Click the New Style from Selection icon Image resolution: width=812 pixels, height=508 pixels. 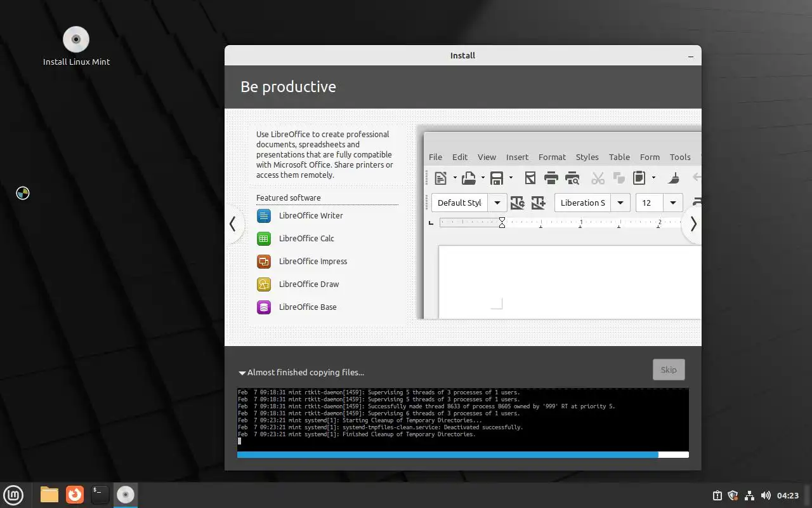[538, 203]
